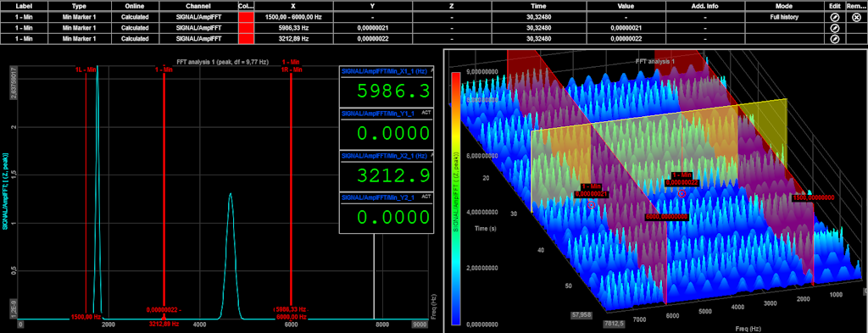Select the X cell 1500,00 - 6000,00 Hz
The width and height of the screenshot is (868, 333).
coord(293,17)
